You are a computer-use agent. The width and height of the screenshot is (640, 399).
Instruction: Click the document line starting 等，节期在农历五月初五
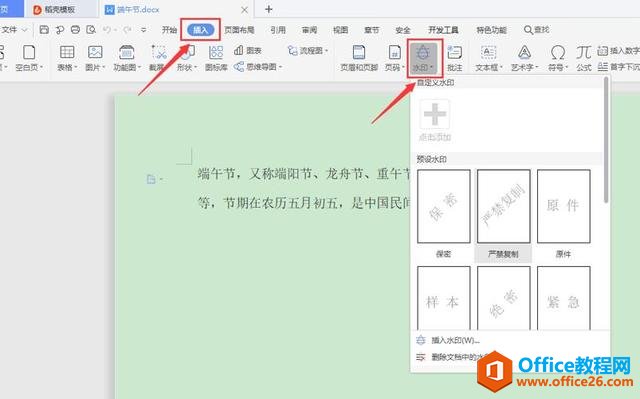click(x=304, y=203)
